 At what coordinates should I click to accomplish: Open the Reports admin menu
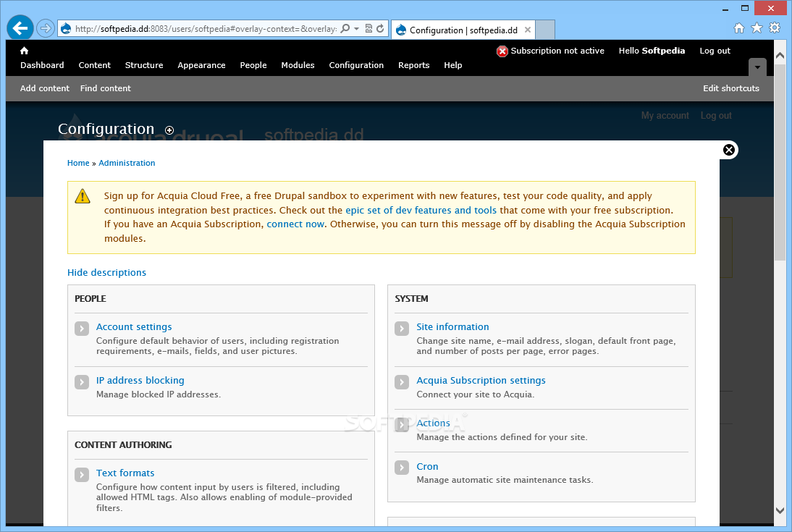point(413,65)
